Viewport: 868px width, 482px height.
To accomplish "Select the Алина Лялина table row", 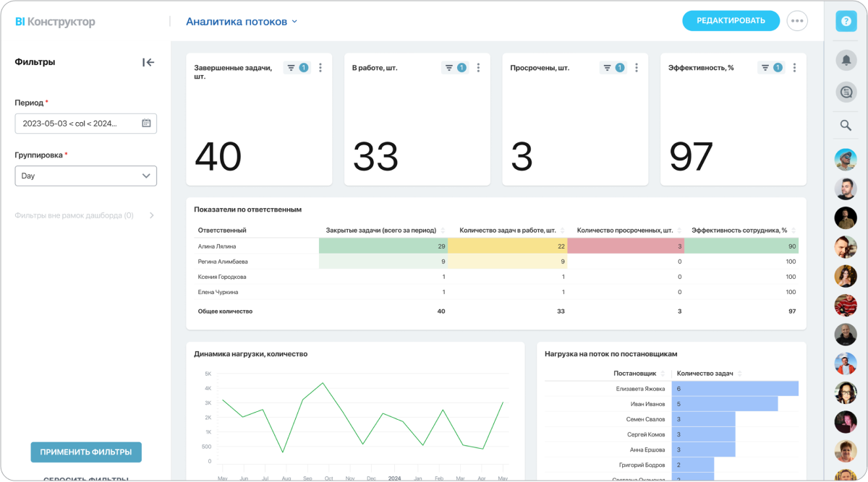I will [217, 246].
